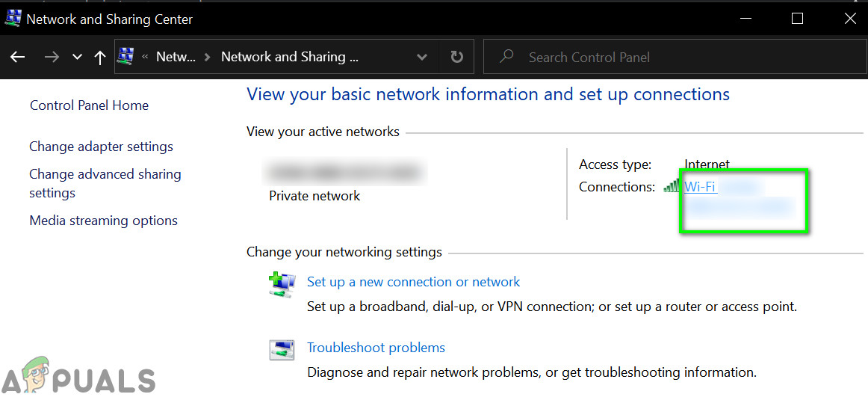
Task: Open the recent locations chevron dropdown
Action: coord(77,58)
